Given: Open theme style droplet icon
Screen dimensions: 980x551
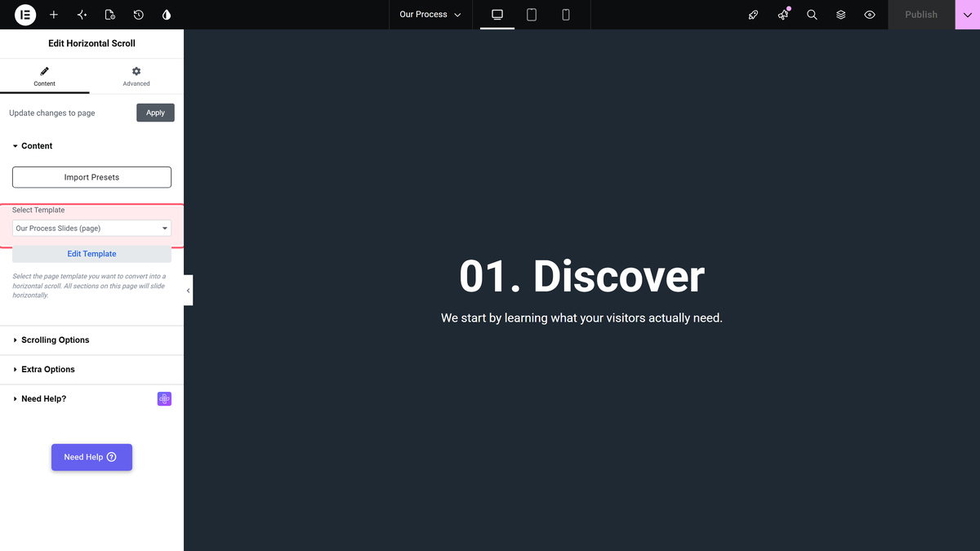Looking at the screenshot, I should point(167,15).
